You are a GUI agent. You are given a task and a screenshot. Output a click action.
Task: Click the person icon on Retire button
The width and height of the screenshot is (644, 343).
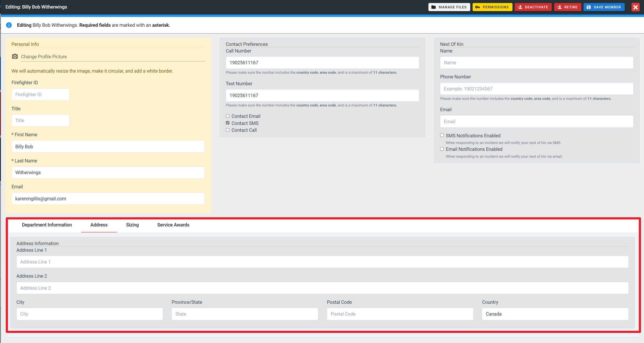point(559,7)
